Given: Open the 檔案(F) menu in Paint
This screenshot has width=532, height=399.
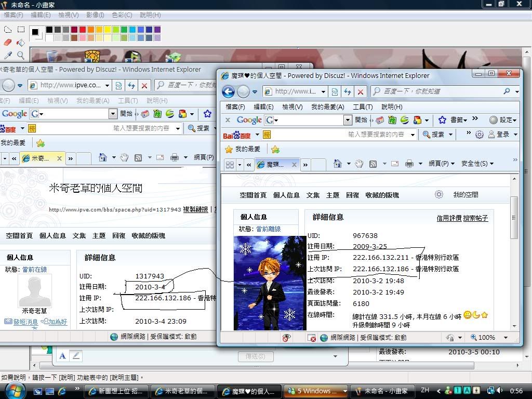Looking at the screenshot, I should point(14,15).
